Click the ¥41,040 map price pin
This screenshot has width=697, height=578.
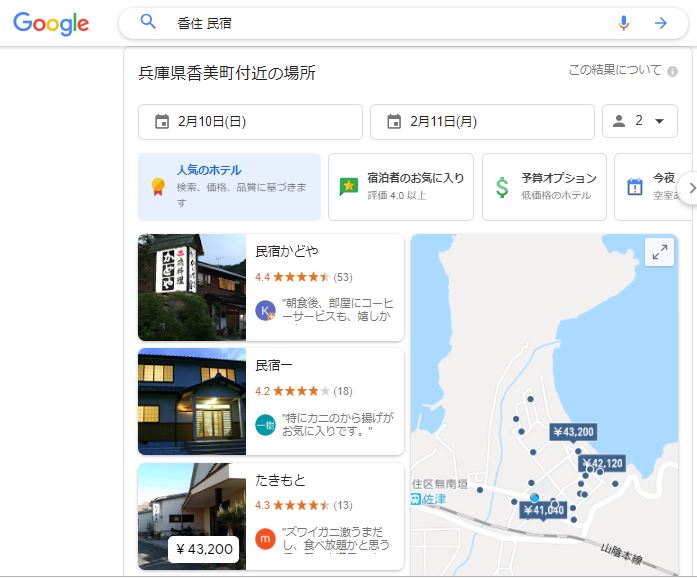pos(543,510)
